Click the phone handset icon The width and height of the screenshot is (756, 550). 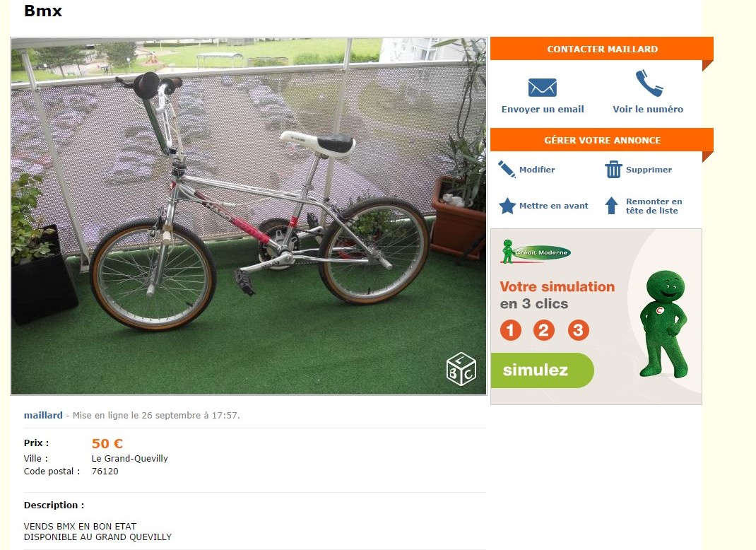click(x=649, y=83)
